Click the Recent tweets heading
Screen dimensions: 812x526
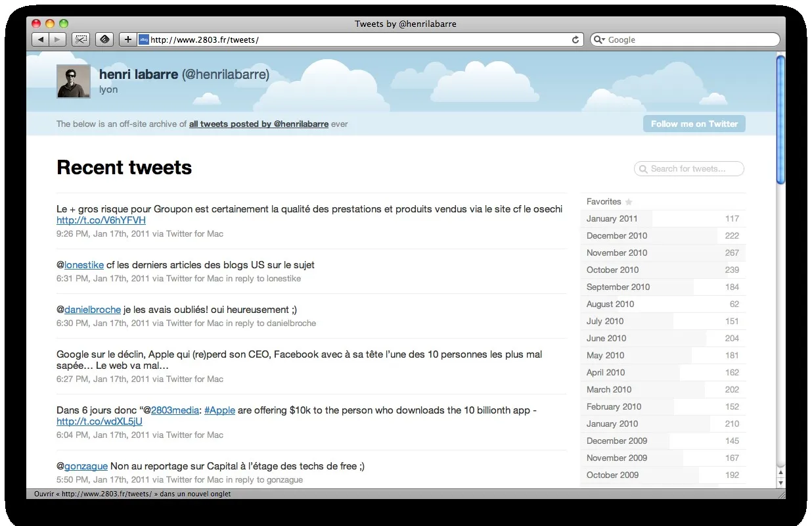click(124, 168)
